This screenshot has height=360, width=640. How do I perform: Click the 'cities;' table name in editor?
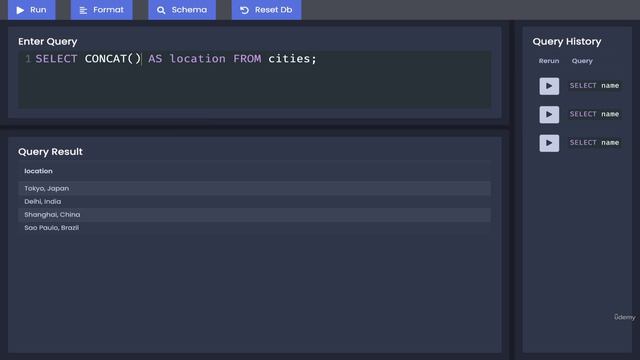(x=292, y=59)
